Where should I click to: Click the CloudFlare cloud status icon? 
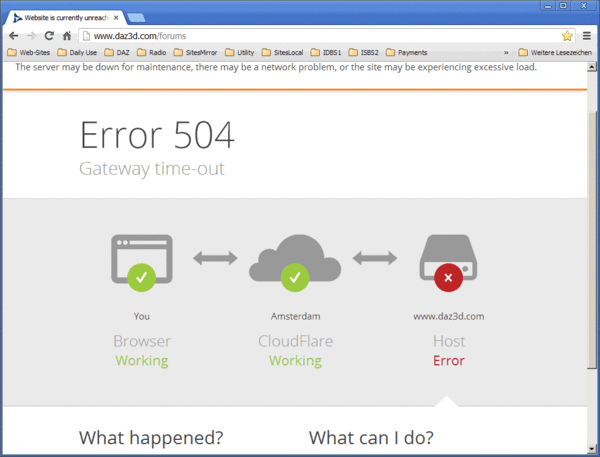pos(295,263)
